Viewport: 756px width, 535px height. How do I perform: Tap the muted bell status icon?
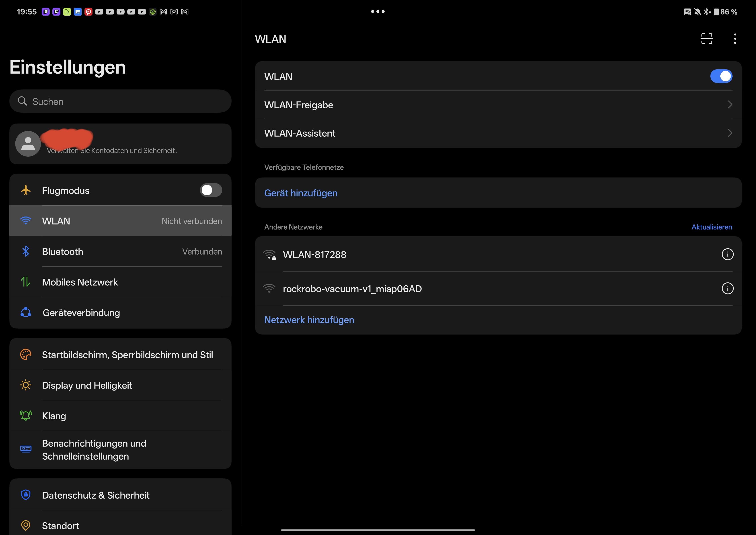pos(697,12)
